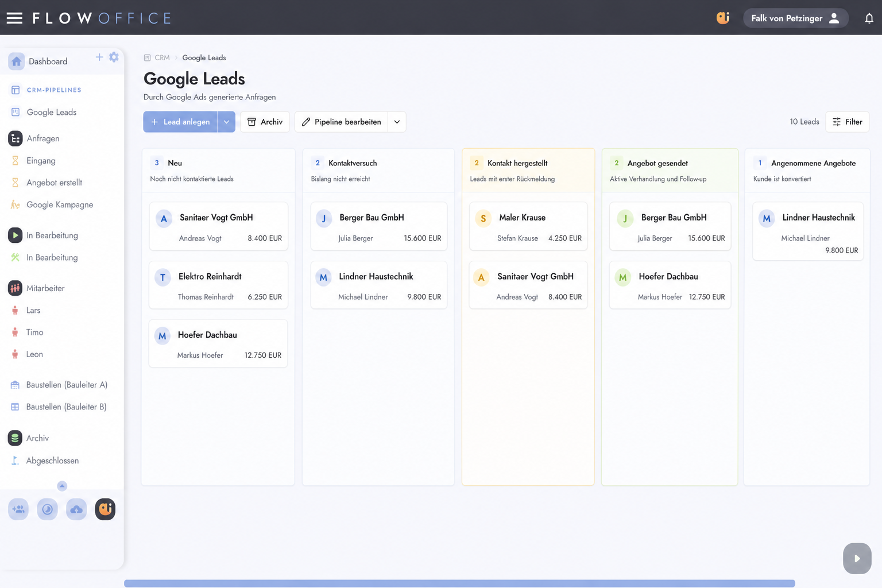This screenshot has width=882, height=588.
Task: Click the T avatar on Elektro Reinhardt
Action: tap(163, 277)
